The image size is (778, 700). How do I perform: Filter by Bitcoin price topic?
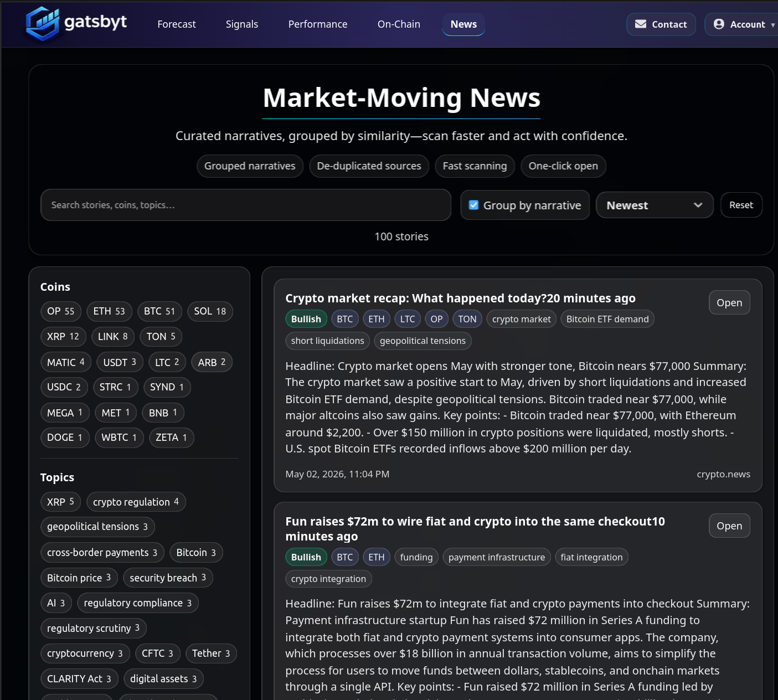click(x=79, y=578)
